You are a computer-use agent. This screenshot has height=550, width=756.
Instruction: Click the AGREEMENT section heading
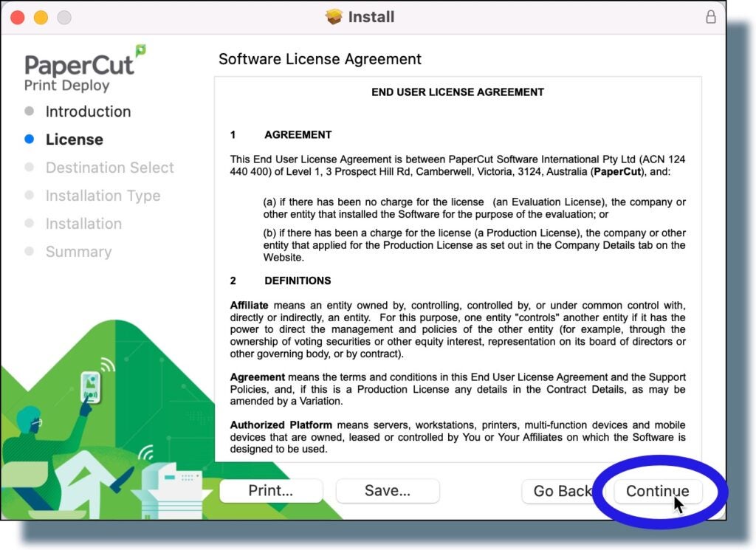pyautogui.click(x=298, y=134)
